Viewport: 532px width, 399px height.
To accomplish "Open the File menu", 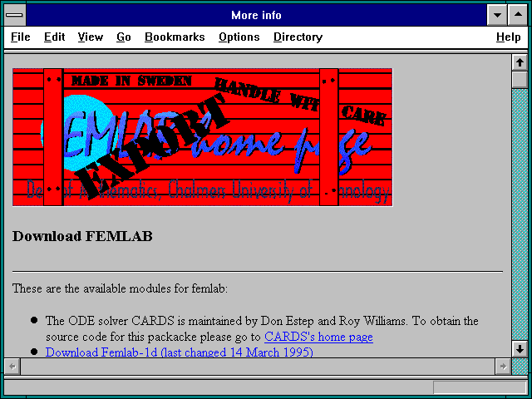I will click(x=20, y=37).
